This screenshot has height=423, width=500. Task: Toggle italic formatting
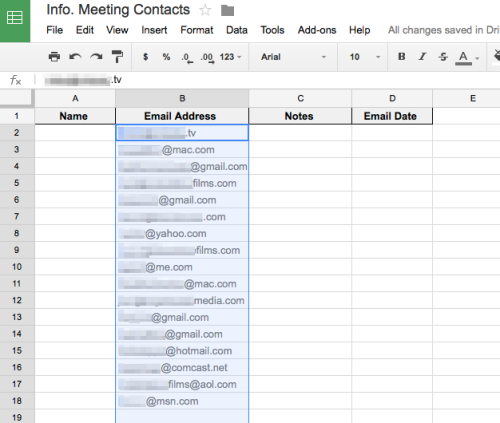tap(422, 57)
